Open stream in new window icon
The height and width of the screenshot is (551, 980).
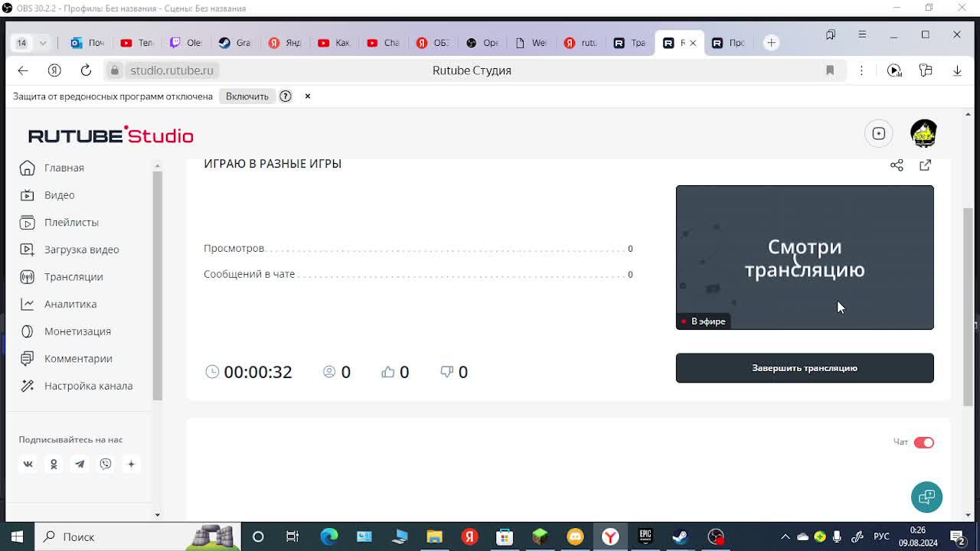coord(925,165)
